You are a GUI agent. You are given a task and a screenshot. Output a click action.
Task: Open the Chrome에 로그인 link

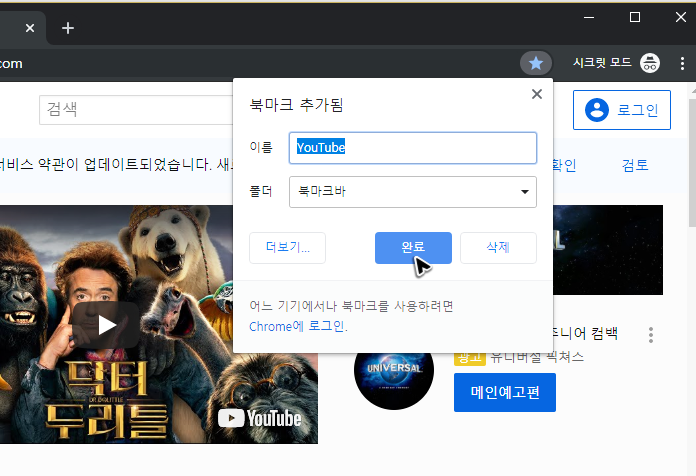pyautogui.click(x=298, y=326)
